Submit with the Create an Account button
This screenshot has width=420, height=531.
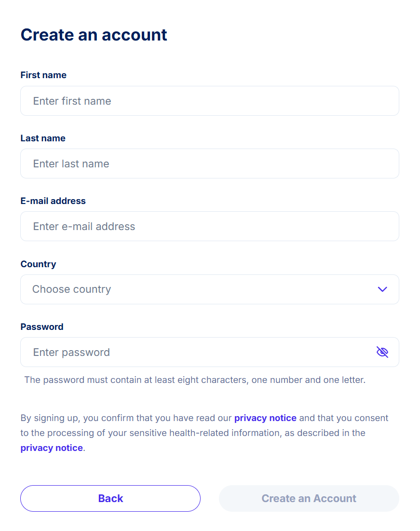[309, 499]
